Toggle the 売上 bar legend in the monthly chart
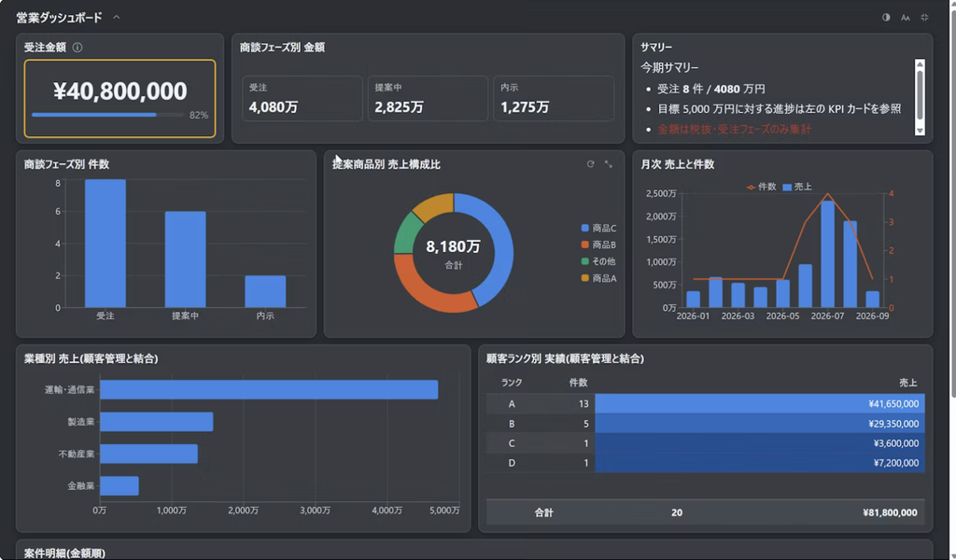Image resolution: width=956 pixels, height=560 pixels. (x=797, y=187)
